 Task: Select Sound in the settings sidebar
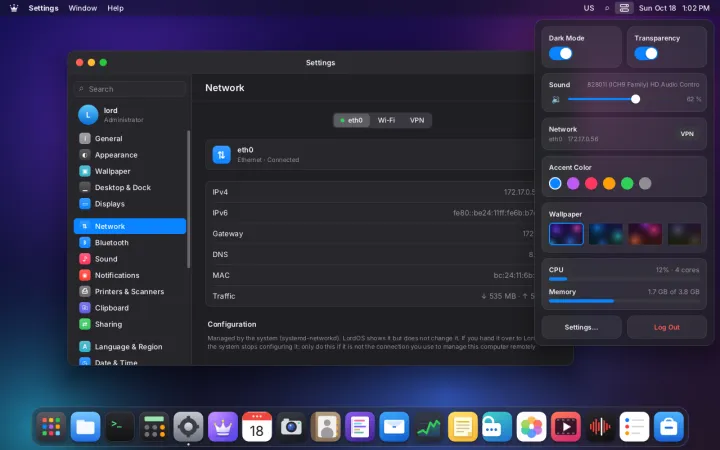click(130, 259)
